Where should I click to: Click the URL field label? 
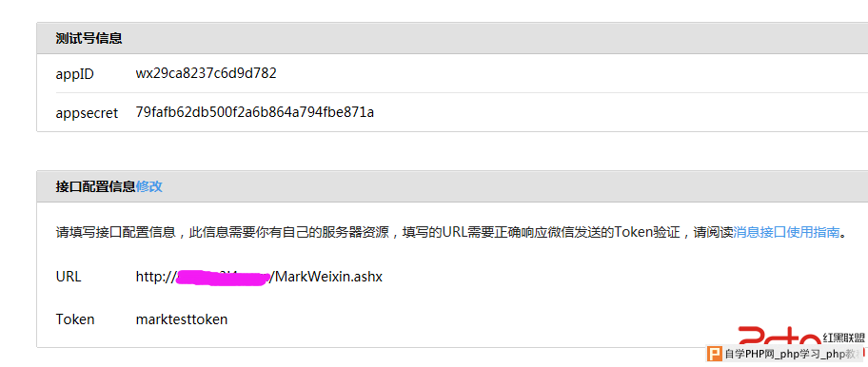[69, 277]
